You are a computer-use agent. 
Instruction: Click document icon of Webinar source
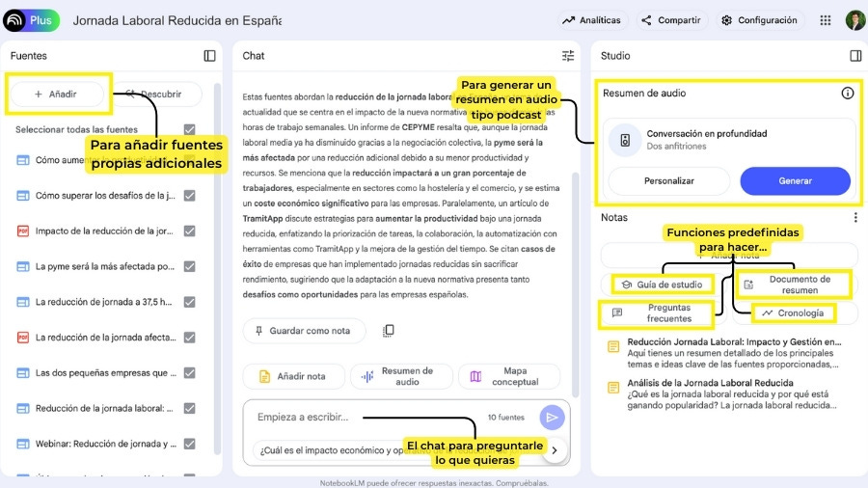[x=23, y=444]
